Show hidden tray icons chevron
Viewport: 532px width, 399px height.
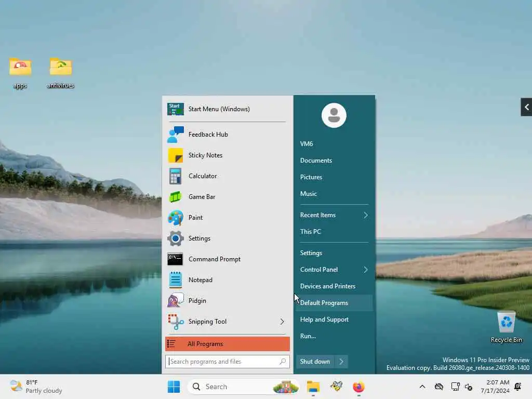[422, 387]
